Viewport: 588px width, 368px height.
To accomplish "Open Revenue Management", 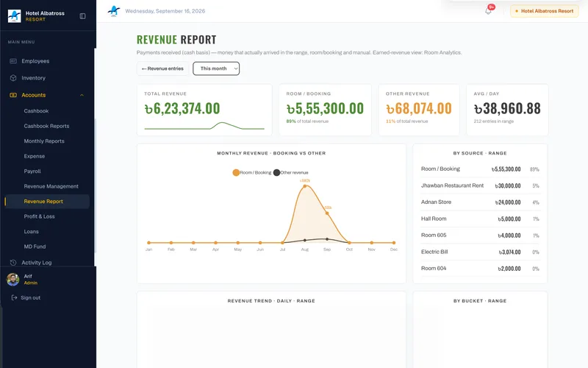I will pyautogui.click(x=51, y=186).
